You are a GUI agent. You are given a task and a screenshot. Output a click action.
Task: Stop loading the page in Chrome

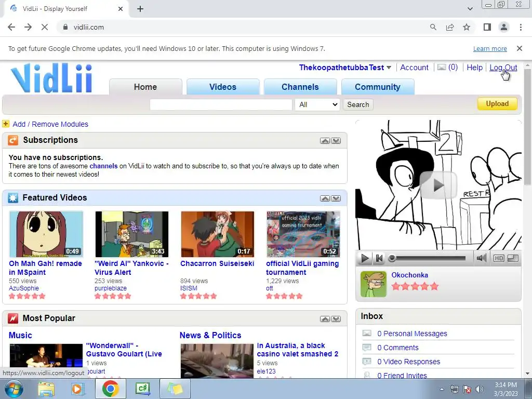click(x=45, y=27)
